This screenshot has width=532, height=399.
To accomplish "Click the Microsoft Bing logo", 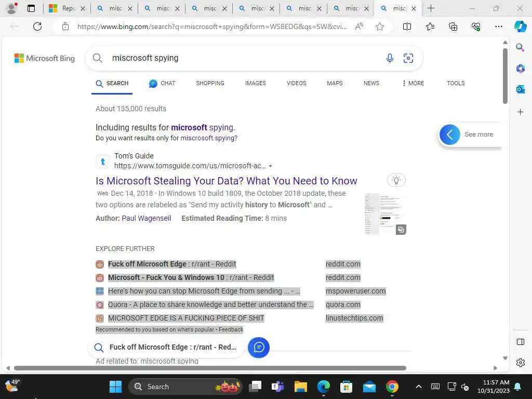I will point(45,58).
